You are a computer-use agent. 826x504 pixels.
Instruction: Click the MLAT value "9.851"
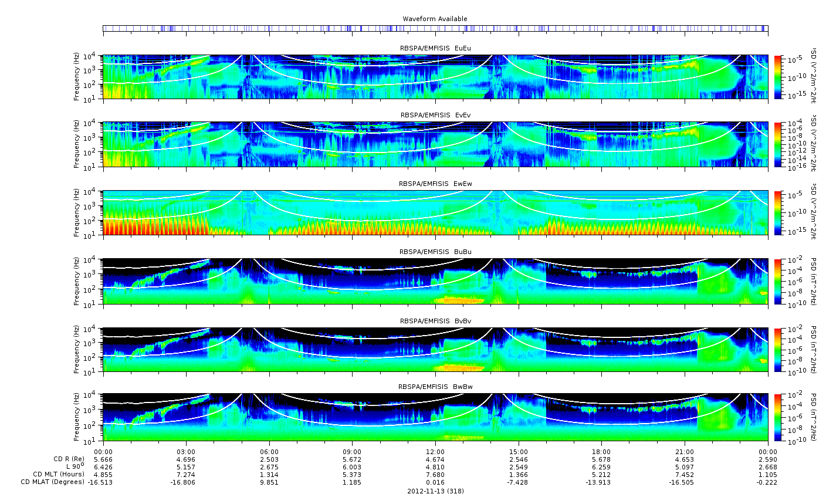(x=269, y=482)
